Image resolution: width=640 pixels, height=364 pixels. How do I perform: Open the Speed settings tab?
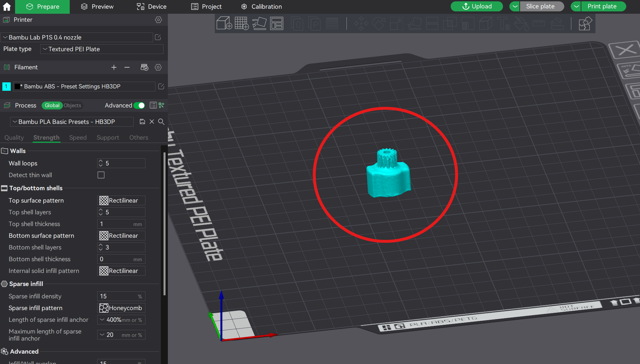click(x=78, y=138)
